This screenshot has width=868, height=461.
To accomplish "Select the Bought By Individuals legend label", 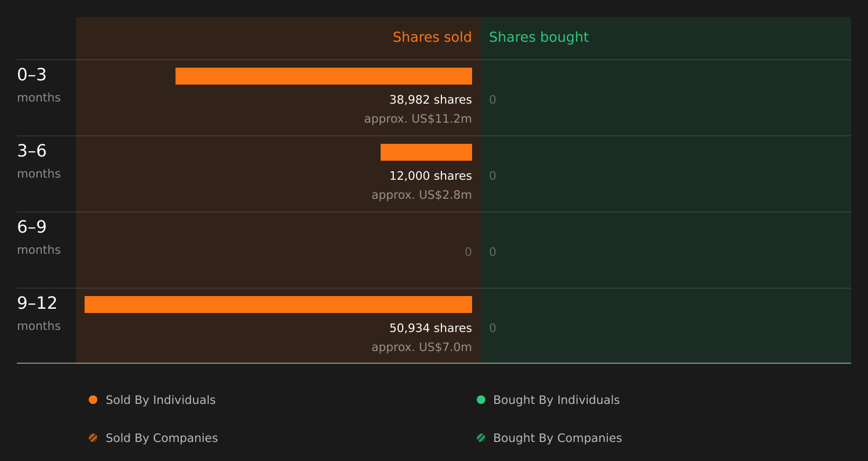I will pyautogui.click(x=557, y=400).
